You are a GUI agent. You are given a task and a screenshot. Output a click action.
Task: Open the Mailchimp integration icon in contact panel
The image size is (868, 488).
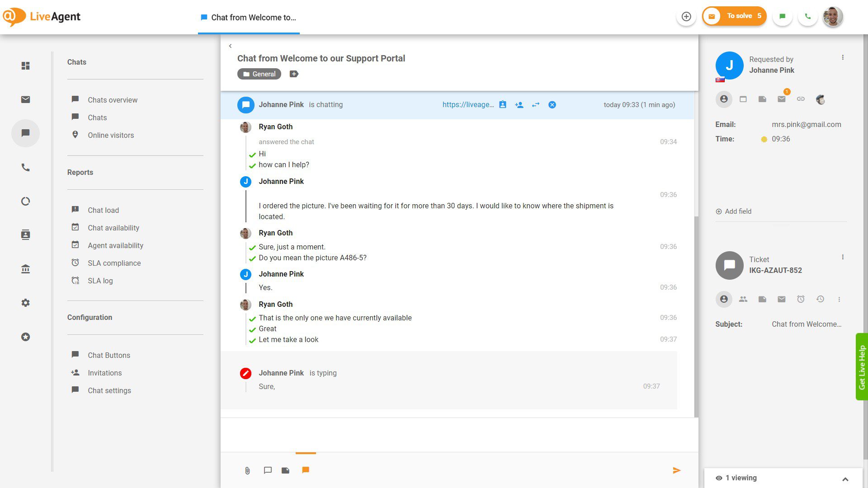coord(820,99)
